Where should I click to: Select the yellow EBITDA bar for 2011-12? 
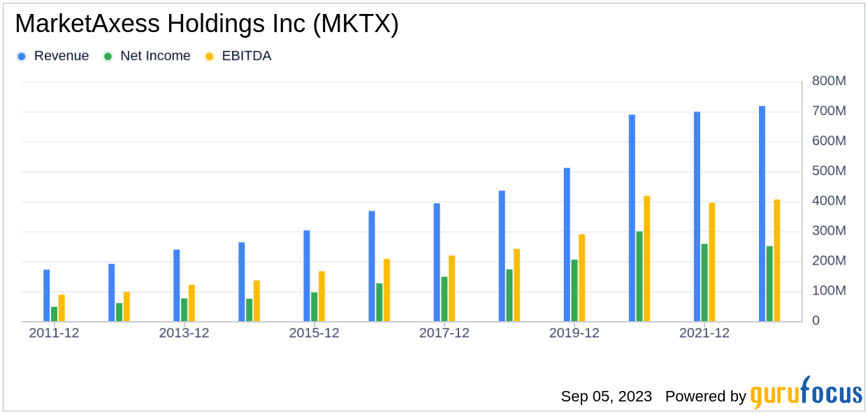pos(62,308)
